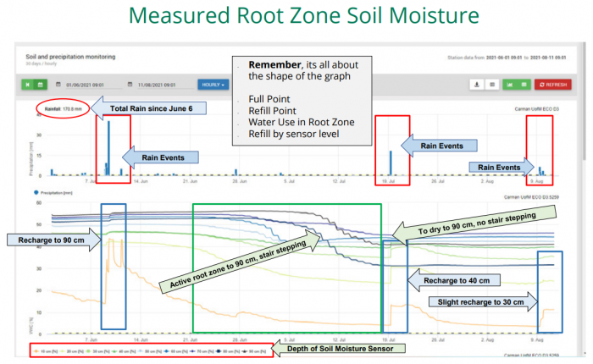The height and width of the screenshot is (364, 593).
Task: Click the vertical scrollbar on right edge
Action: point(585,127)
